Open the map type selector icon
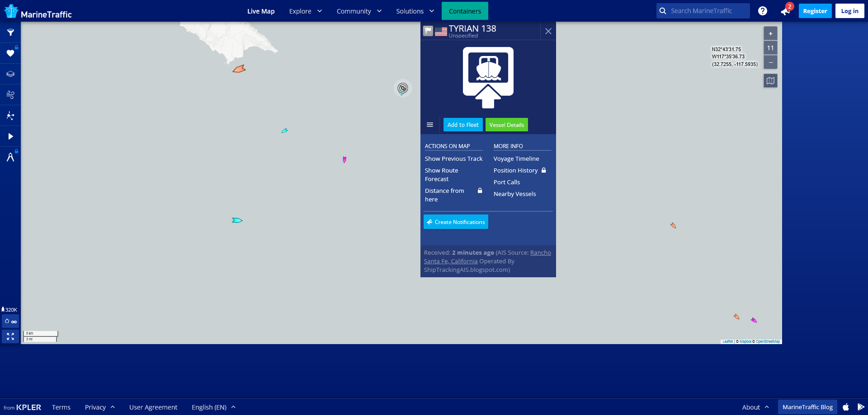Viewport: 868px width, 415px height. point(770,81)
